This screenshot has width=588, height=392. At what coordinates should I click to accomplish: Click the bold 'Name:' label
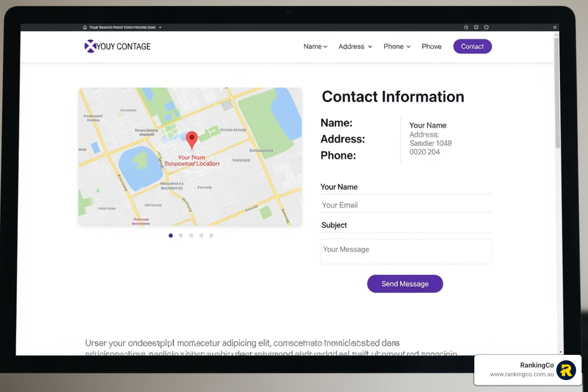(336, 123)
